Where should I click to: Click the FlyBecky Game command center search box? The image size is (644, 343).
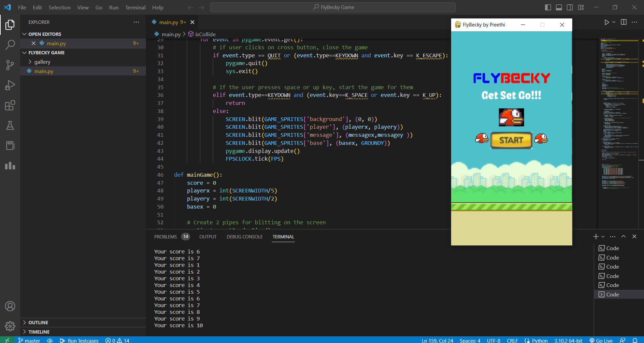333,7
